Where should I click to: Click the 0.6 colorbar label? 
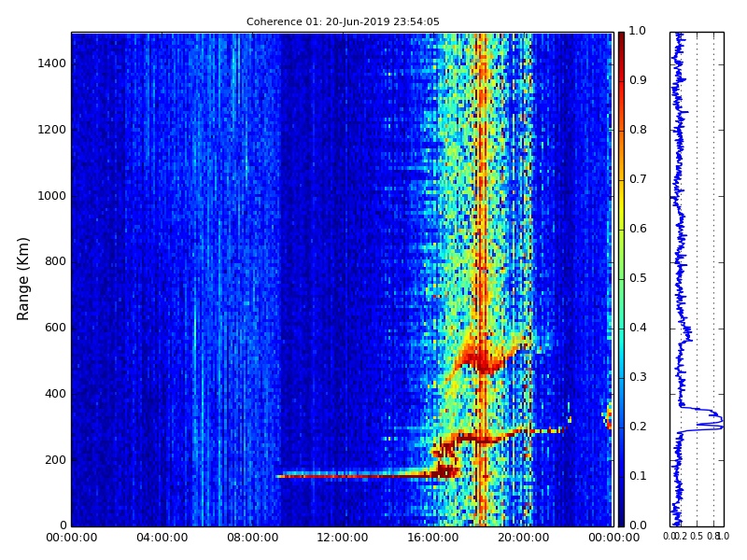[638, 229]
